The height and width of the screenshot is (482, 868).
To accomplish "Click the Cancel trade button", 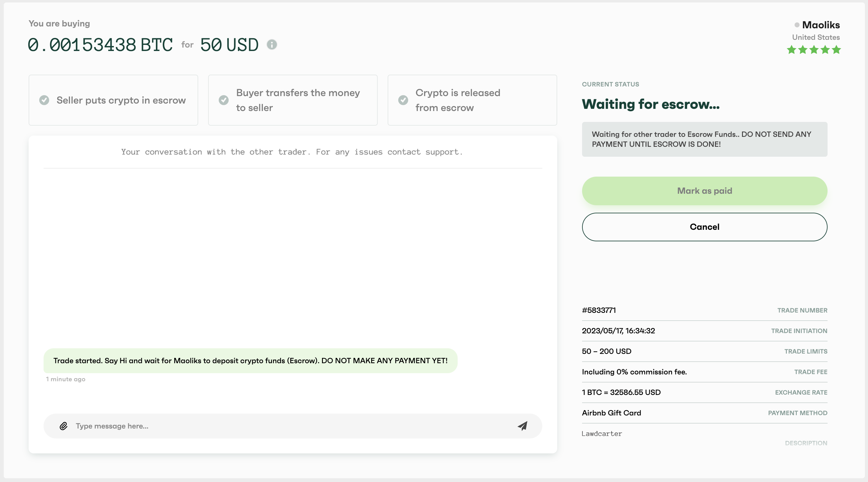I will [705, 227].
